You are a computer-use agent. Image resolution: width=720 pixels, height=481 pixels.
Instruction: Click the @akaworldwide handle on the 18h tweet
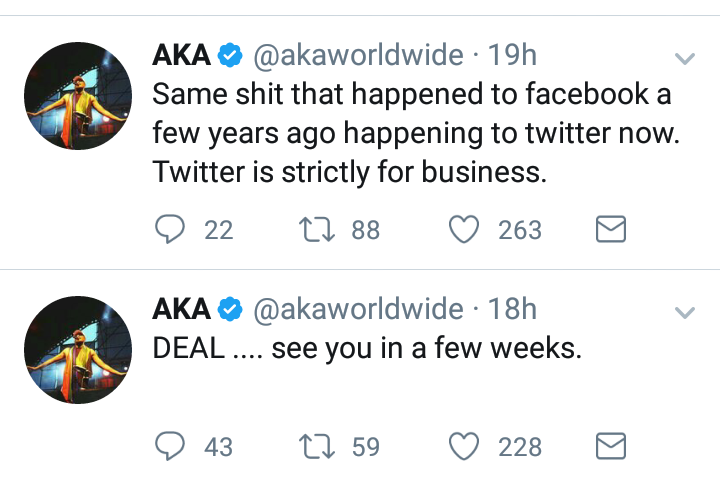click(x=359, y=310)
